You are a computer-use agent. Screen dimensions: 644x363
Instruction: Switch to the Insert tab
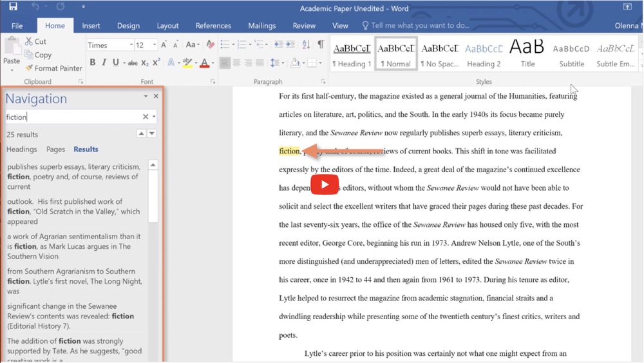91,26
